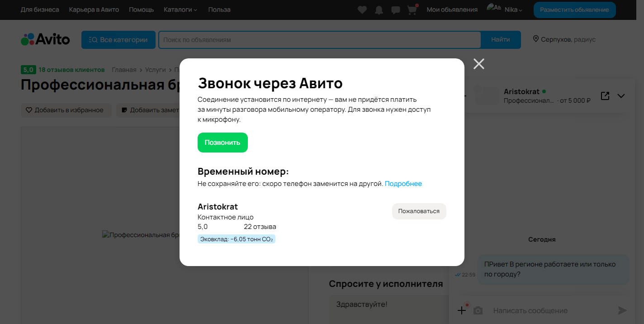Viewport: 644px width, 324px height.
Task: Open favorites heart icon in header
Action: 362,10
